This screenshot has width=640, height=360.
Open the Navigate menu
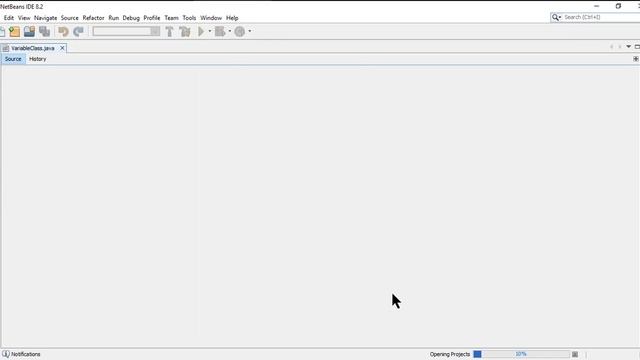click(45, 18)
